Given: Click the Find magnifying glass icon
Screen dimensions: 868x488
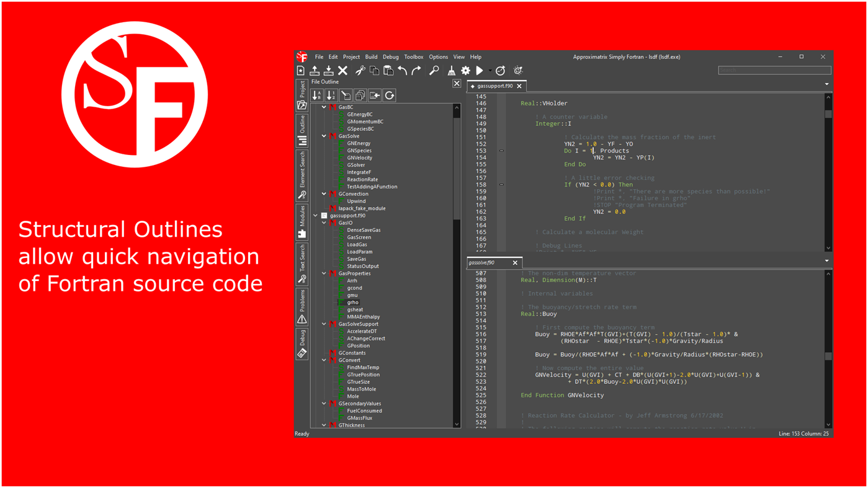Looking at the screenshot, I should (x=434, y=71).
